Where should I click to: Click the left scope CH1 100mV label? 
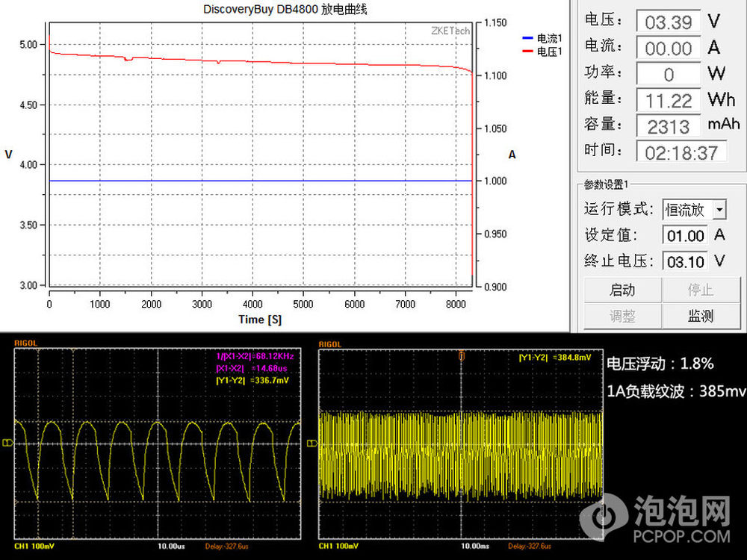click(34, 547)
